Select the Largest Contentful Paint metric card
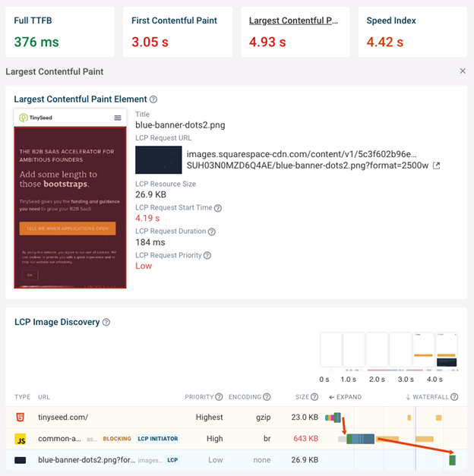This screenshot has width=474, height=476. pyautogui.click(x=295, y=32)
